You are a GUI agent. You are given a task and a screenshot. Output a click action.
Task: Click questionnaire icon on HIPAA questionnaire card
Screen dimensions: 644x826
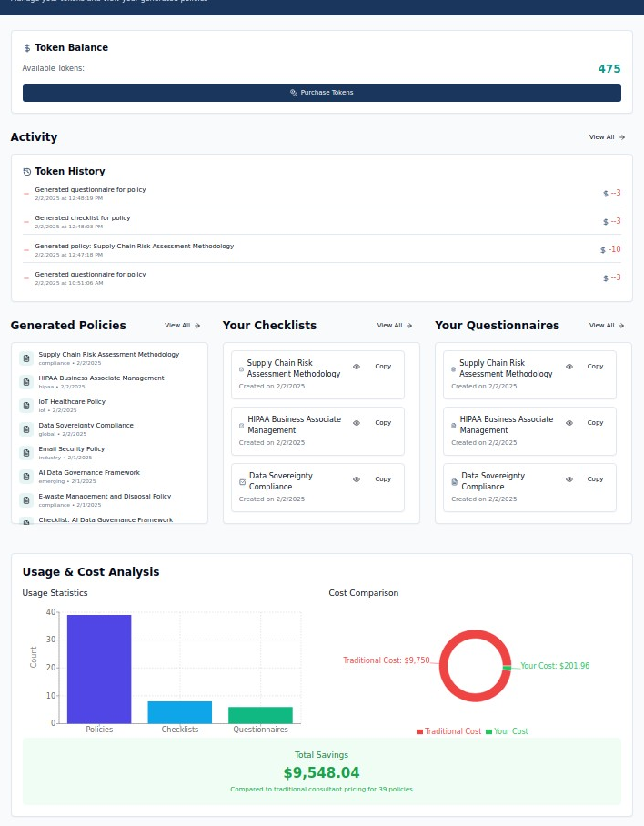453,426
